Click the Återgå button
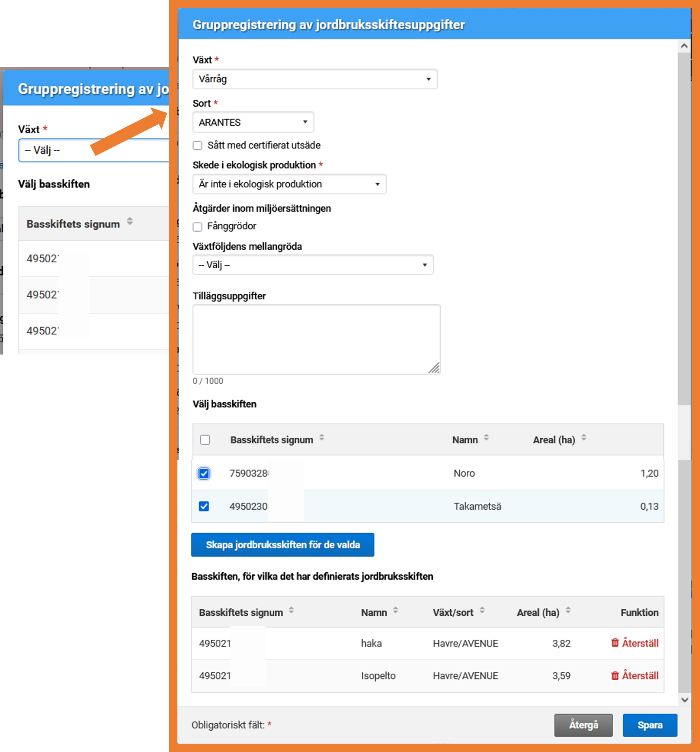Viewport: 700px width, 752px height. pyautogui.click(x=583, y=725)
